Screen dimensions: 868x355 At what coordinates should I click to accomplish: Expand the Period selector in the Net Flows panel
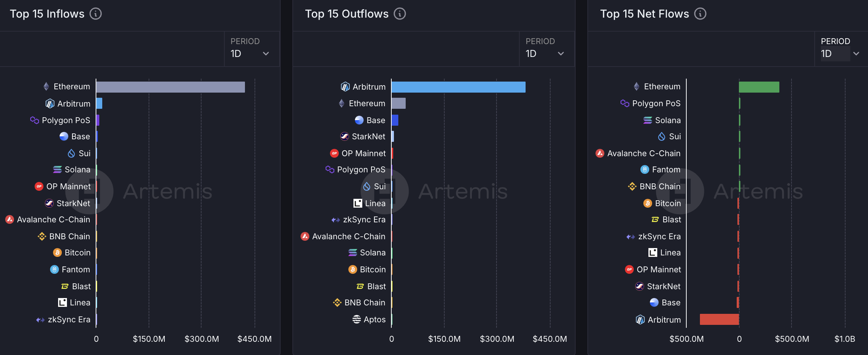tap(840, 54)
